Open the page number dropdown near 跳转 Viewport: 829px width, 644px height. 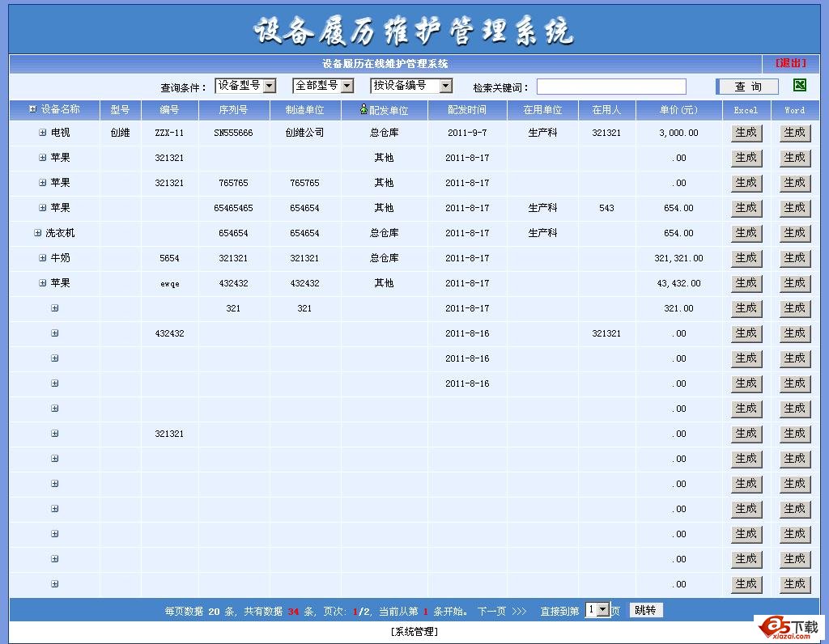(x=598, y=610)
